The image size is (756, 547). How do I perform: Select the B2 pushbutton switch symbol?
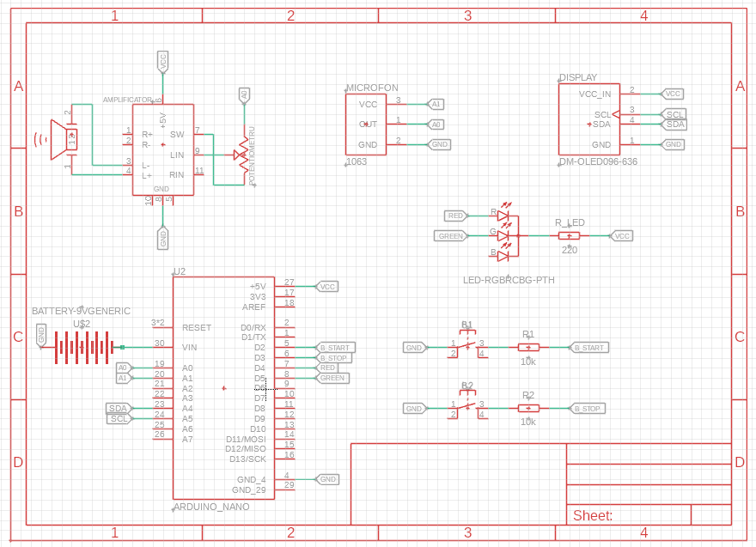pyautogui.click(x=467, y=408)
